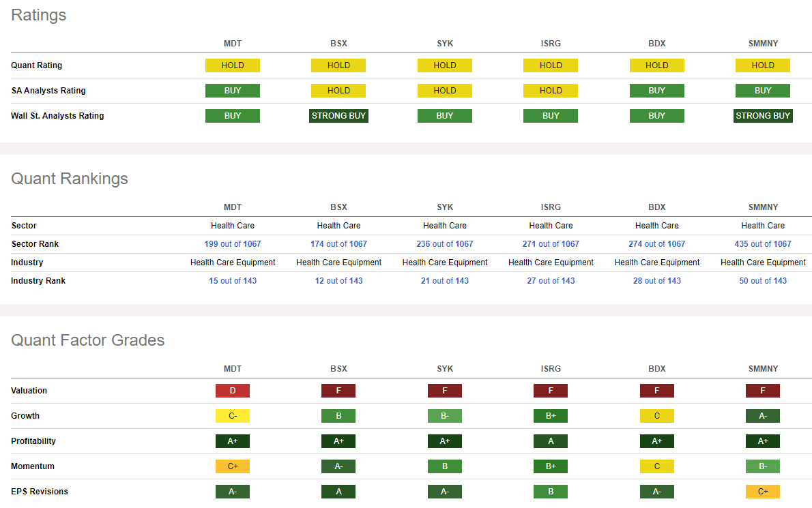Viewport: 812px width, 508px height.
Task: Click the Industry Rank row label
Action: point(38,281)
